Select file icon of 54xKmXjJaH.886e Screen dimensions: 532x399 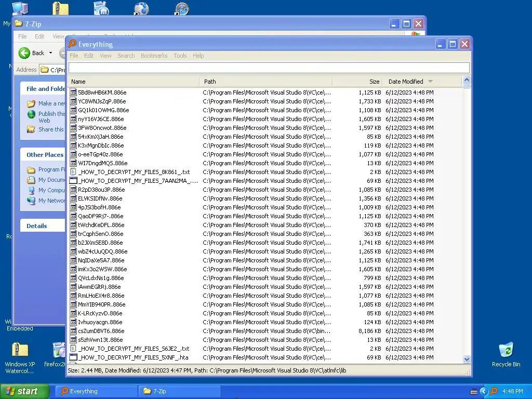pos(73,137)
